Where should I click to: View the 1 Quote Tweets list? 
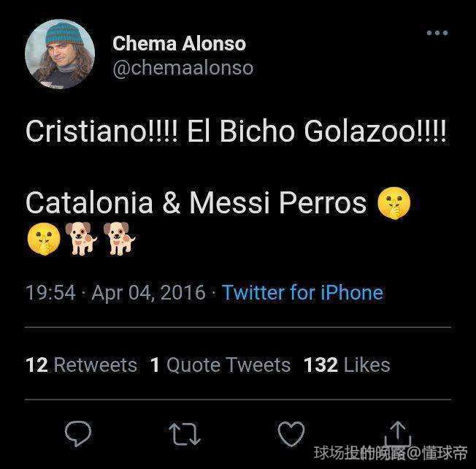coord(220,365)
